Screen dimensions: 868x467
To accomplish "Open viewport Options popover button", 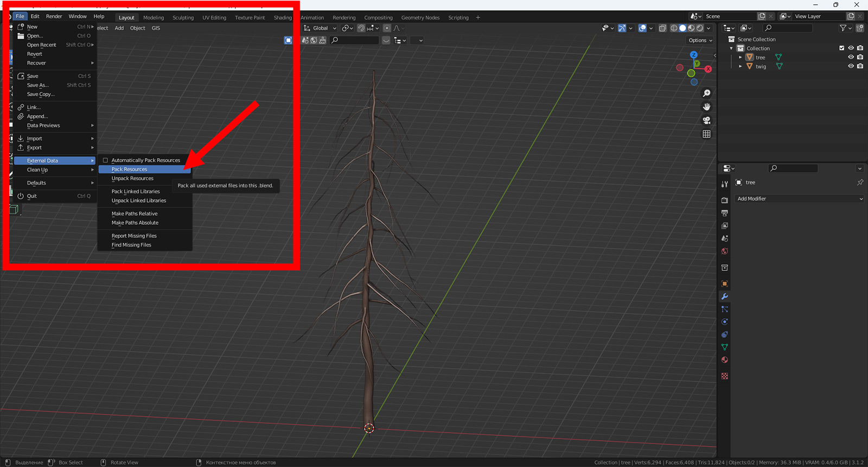I will click(700, 40).
